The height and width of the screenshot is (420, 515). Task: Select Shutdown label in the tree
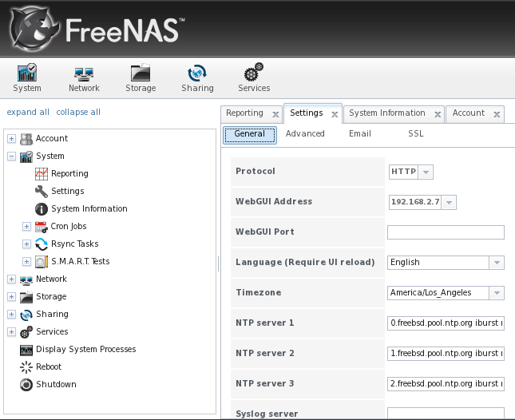click(x=56, y=385)
